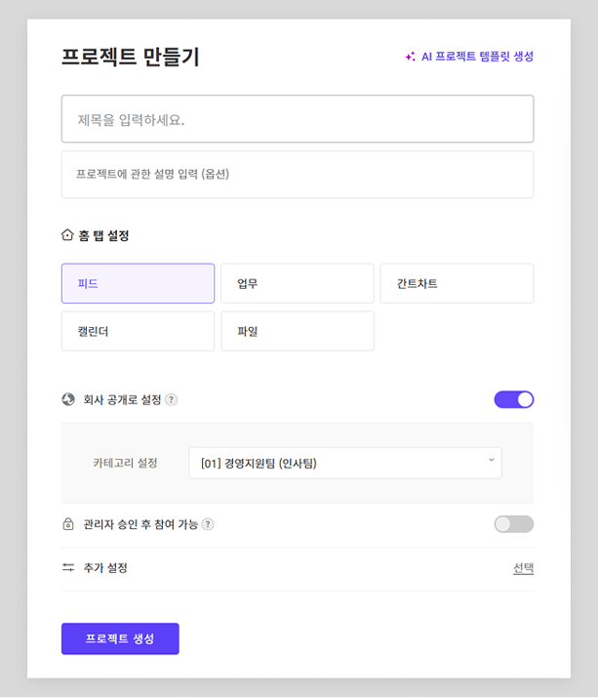Disable the 회사 공개로 설정 toggle

click(514, 399)
